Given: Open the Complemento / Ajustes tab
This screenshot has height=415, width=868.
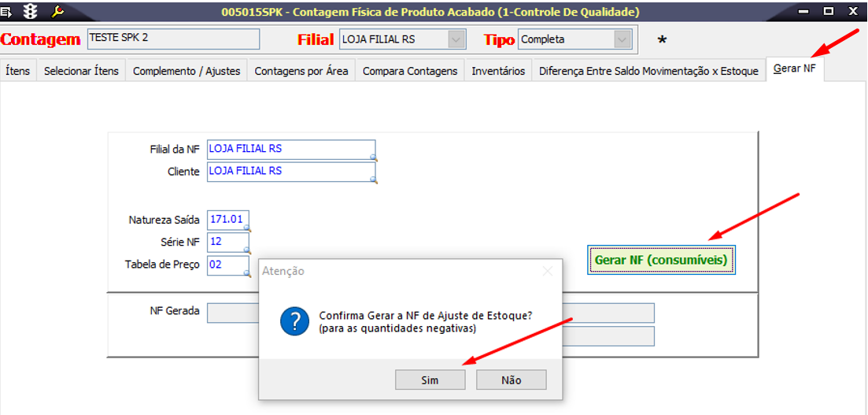Looking at the screenshot, I should point(187,71).
